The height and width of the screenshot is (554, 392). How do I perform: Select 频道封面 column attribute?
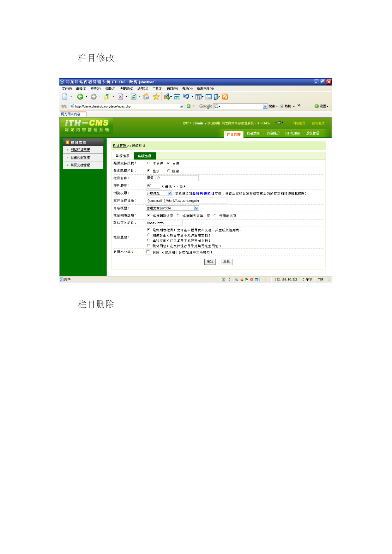148,235
